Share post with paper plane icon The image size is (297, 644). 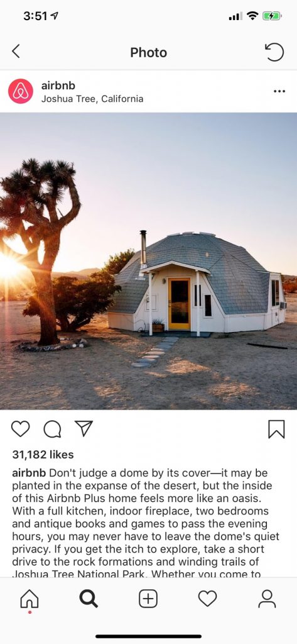pos(84,428)
